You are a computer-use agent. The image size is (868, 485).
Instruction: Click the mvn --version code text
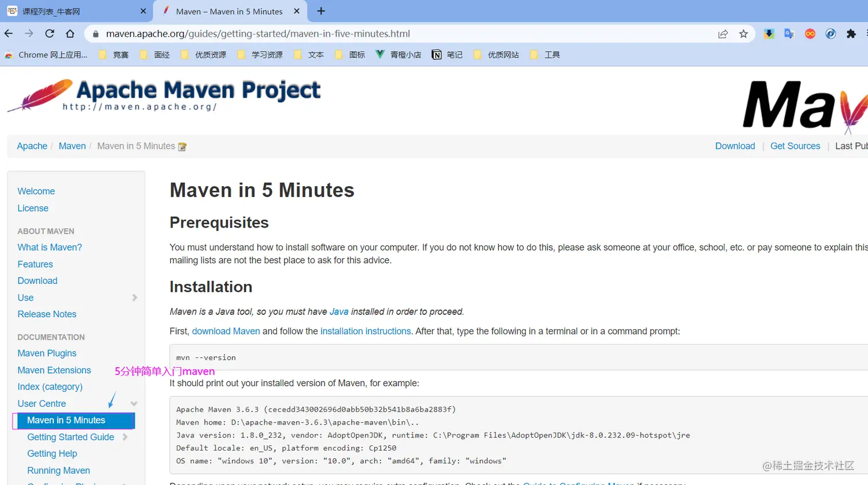coord(206,357)
